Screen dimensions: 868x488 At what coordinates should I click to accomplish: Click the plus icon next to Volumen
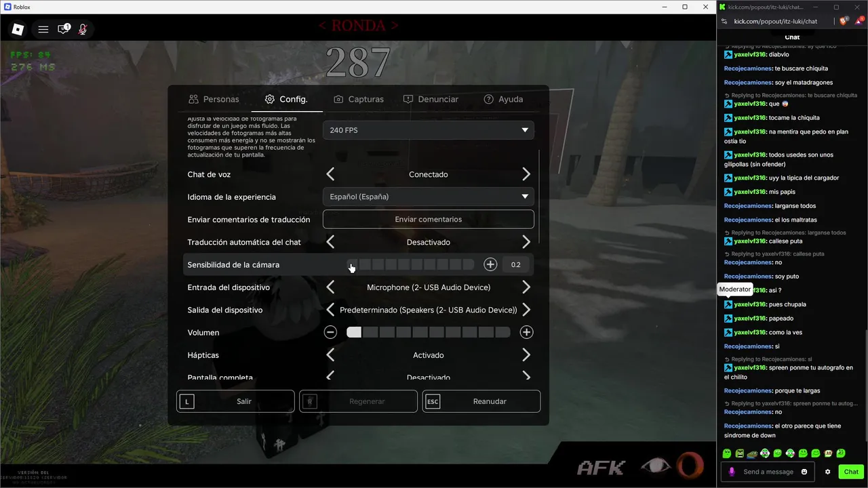click(526, 332)
